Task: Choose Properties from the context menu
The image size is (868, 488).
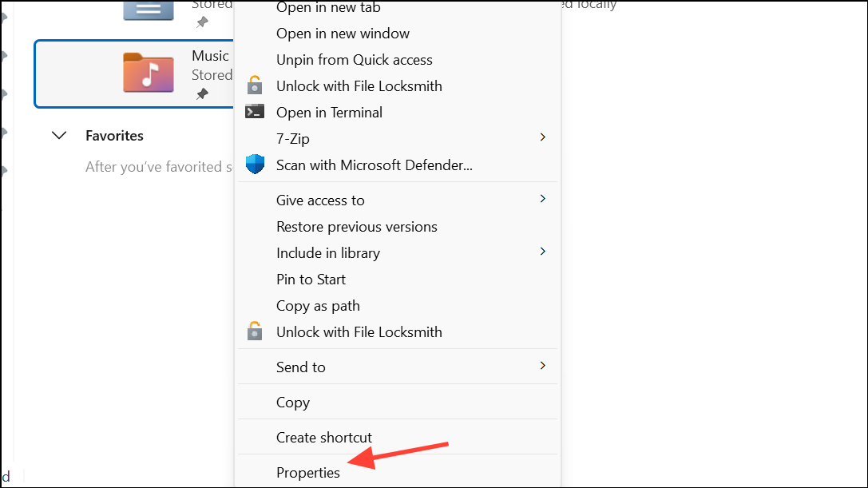Action: tap(307, 472)
